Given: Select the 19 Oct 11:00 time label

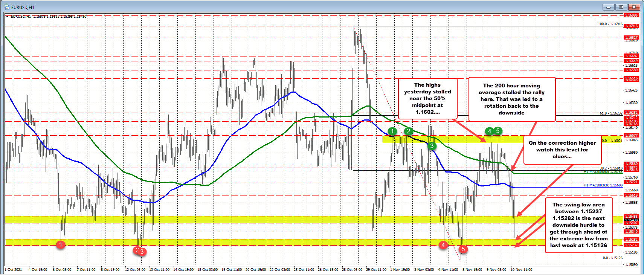Looking at the screenshot, I should click(231, 270).
